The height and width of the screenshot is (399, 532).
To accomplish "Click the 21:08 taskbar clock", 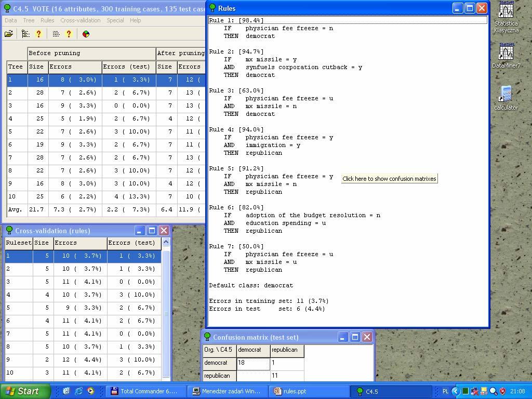I will 517,391.
